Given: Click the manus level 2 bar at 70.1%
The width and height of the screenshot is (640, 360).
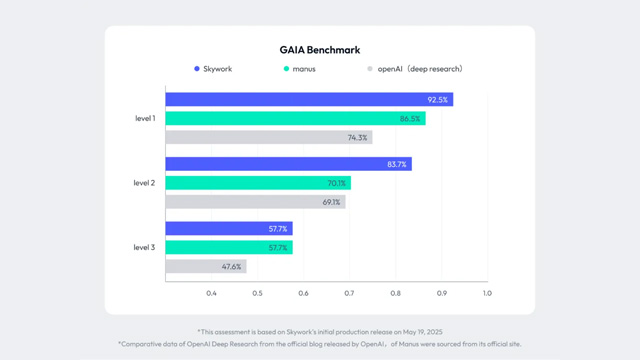Looking at the screenshot, I should coord(258,183).
